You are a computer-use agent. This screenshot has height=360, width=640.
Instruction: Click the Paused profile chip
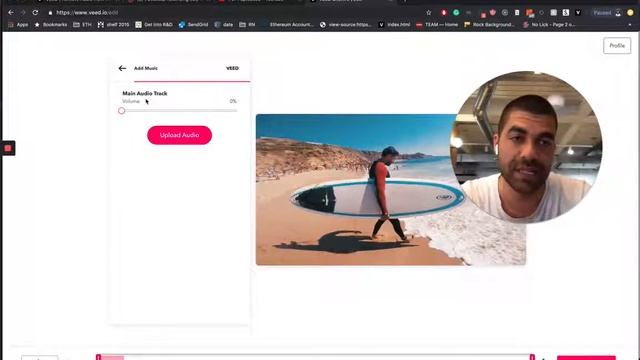point(607,13)
